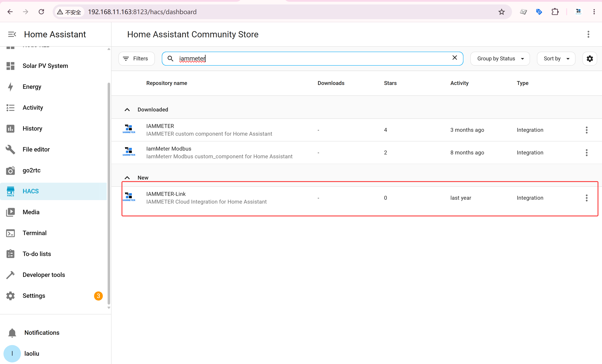Click the IAMMETER row logo icon
This screenshot has width=602, height=364.
click(129, 129)
